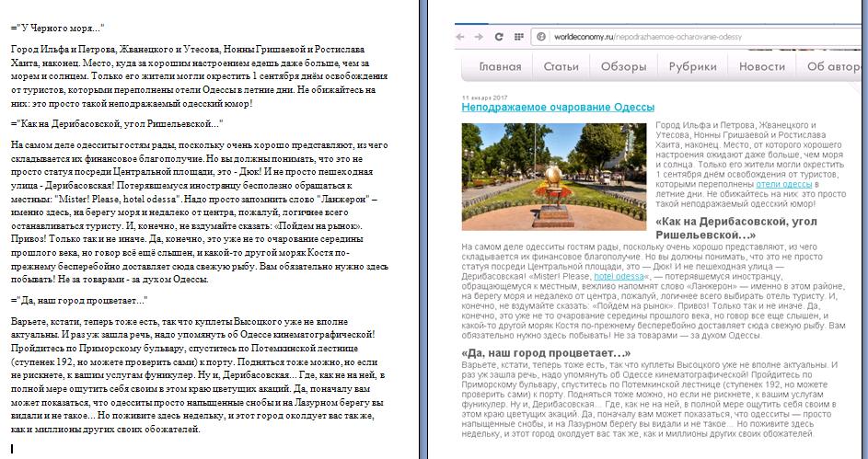The image size is (868, 459).
Task: Switch to the Обзоры navigation tab
Action: click(623, 67)
